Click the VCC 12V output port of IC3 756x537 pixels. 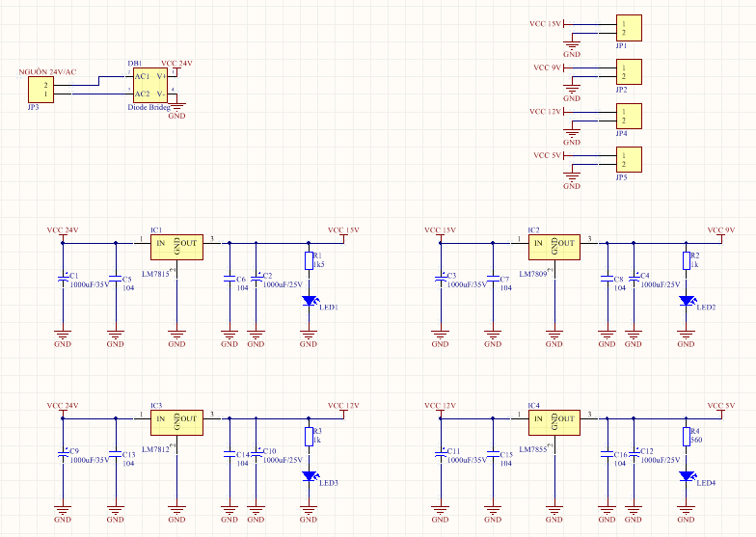[x=343, y=405]
